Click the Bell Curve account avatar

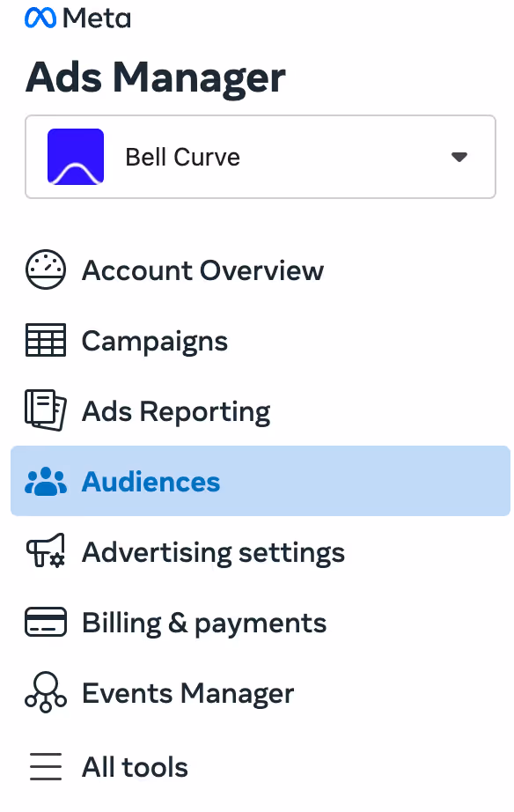76,157
